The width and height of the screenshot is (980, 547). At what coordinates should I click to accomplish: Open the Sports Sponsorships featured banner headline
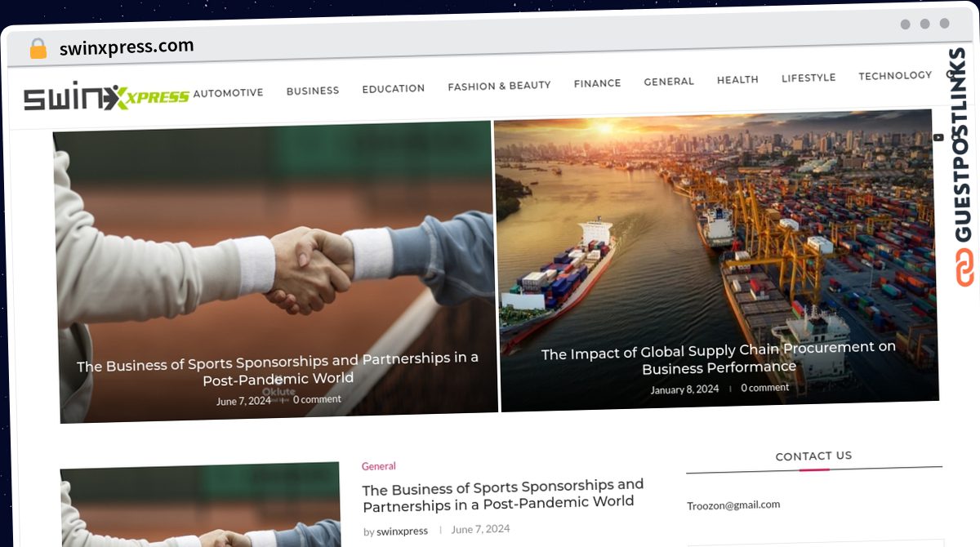pyautogui.click(x=278, y=368)
